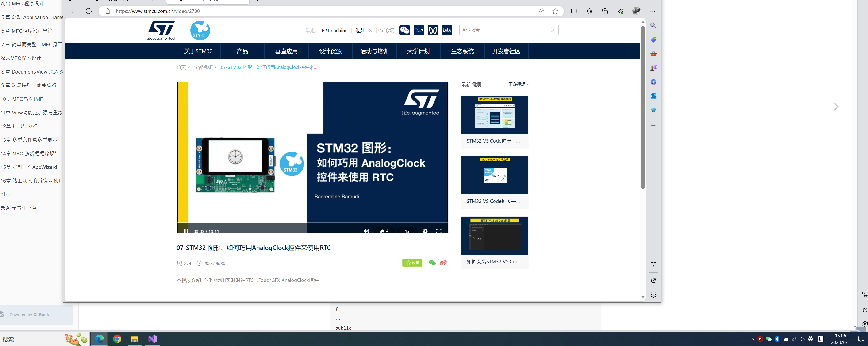Pause the video playback

pyautogui.click(x=186, y=231)
